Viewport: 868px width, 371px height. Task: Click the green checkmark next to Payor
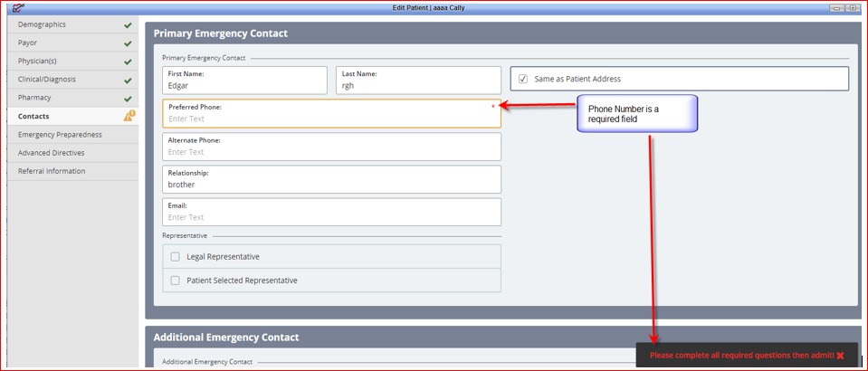[128, 43]
